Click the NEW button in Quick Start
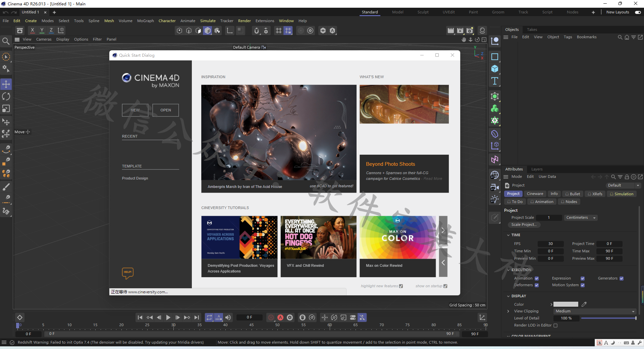Screen dimensions: 644x349 click(135, 110)
